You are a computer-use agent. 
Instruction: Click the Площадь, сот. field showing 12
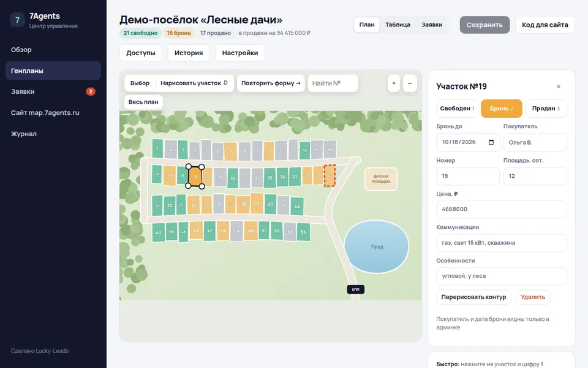click(535, 176)
